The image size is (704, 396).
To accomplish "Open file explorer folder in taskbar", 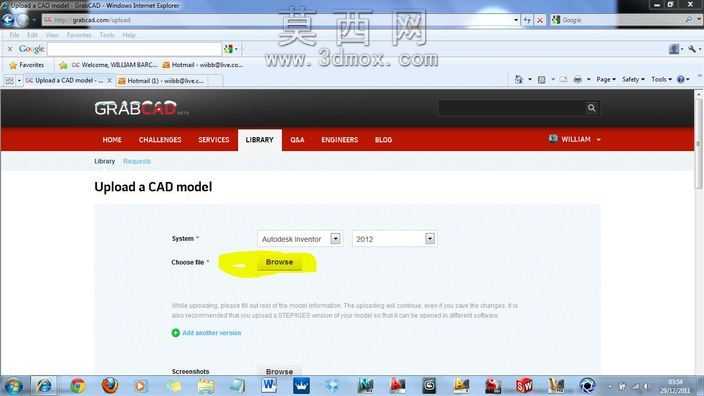I will [206, 386].
